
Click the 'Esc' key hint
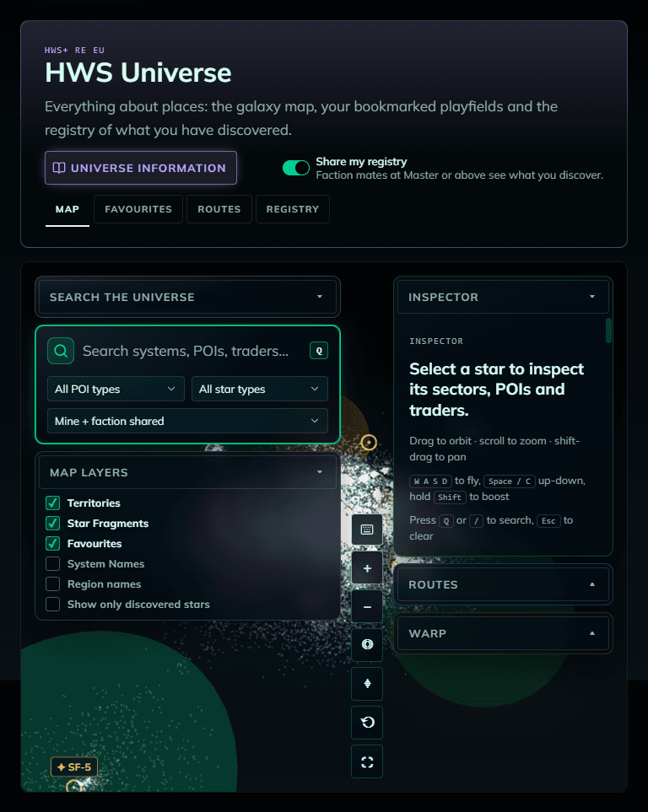548,521
